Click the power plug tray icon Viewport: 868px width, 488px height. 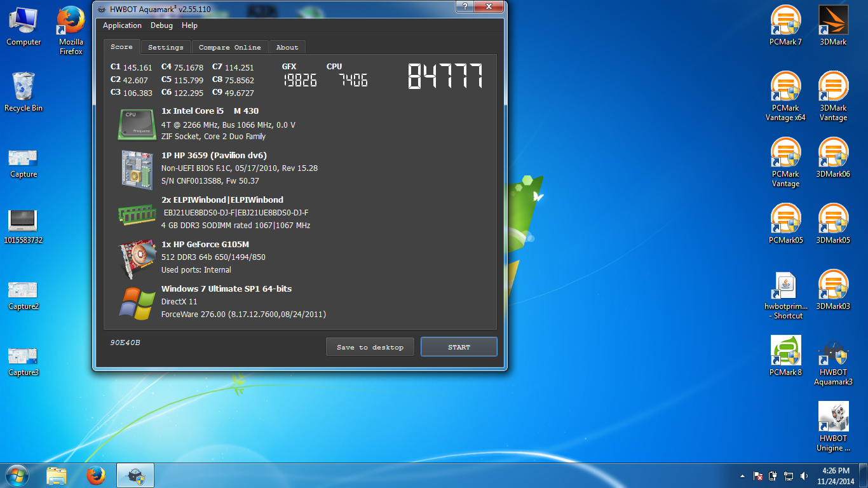click(773, 476)
